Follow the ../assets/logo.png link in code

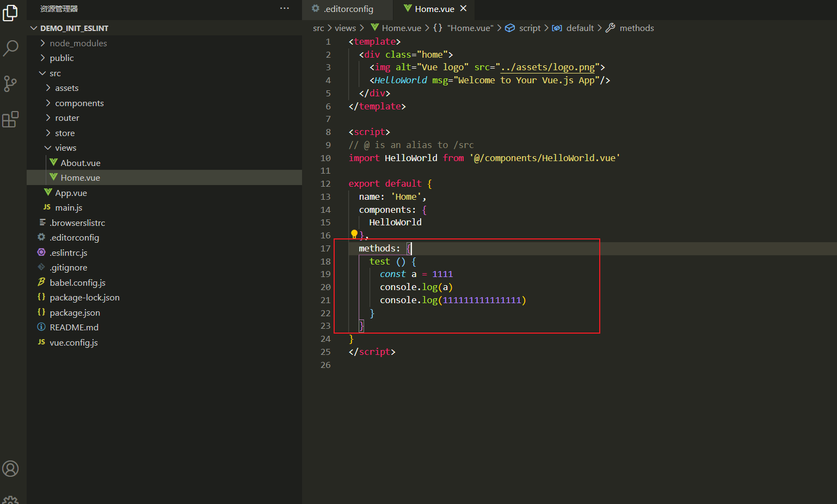[x=547, y=67]
